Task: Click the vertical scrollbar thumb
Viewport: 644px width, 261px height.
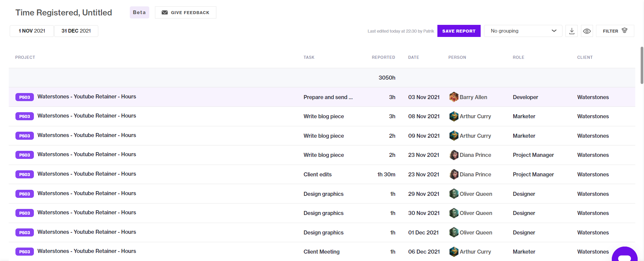Action: [642, 65]
